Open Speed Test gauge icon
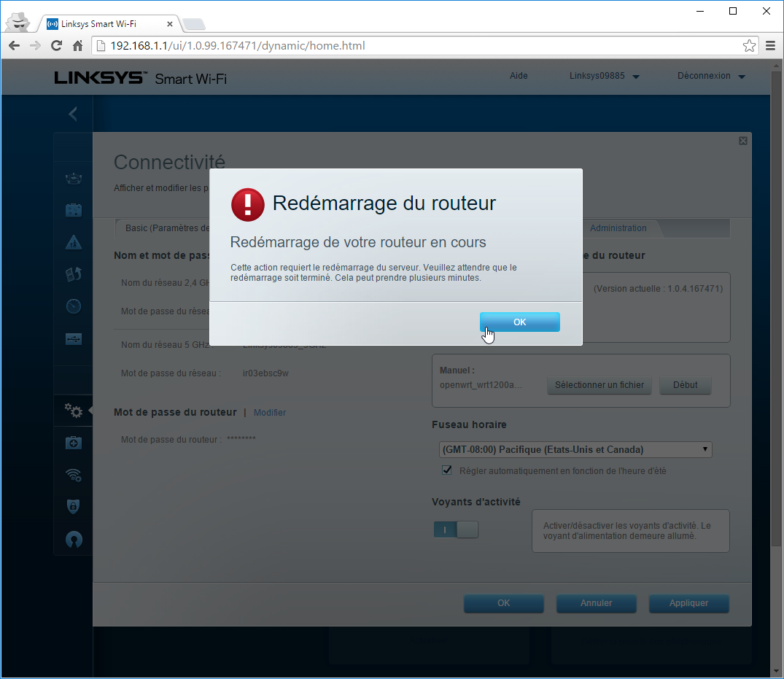This screenshot has width=784, height=679. click(74, 306)
